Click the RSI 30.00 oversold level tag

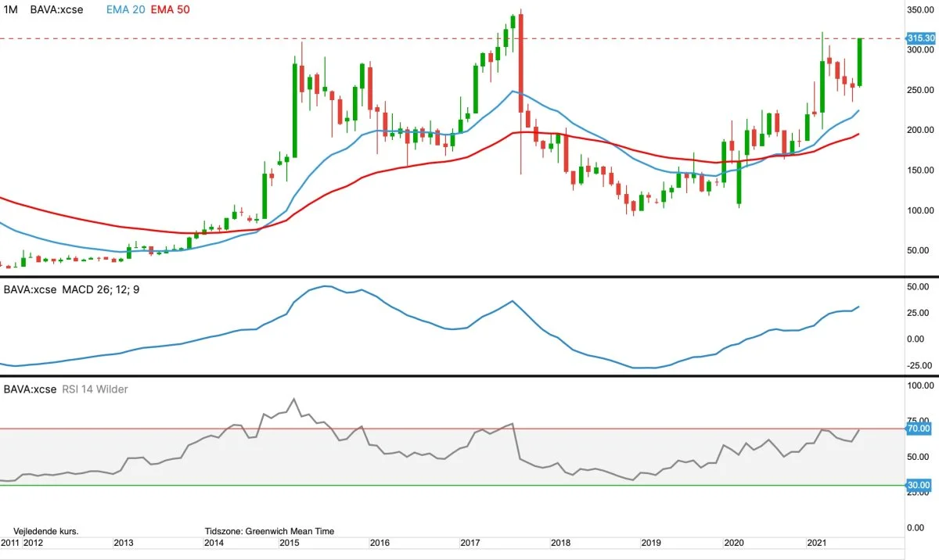920,486
